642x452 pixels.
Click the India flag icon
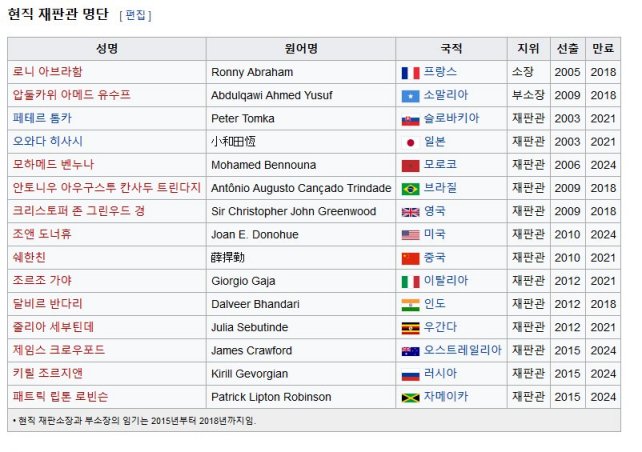pyautogui.click(x=410, y=305)
